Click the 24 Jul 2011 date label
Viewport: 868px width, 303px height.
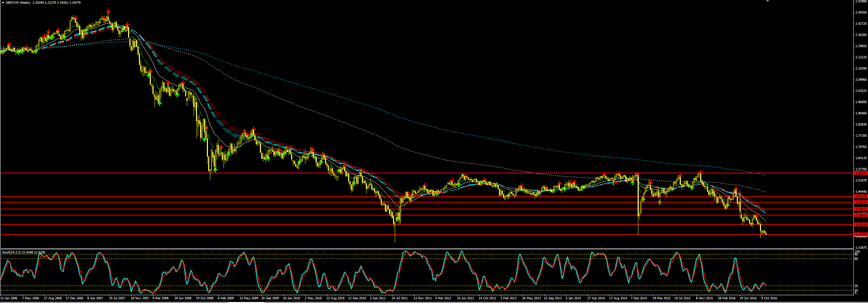point(400,298)
